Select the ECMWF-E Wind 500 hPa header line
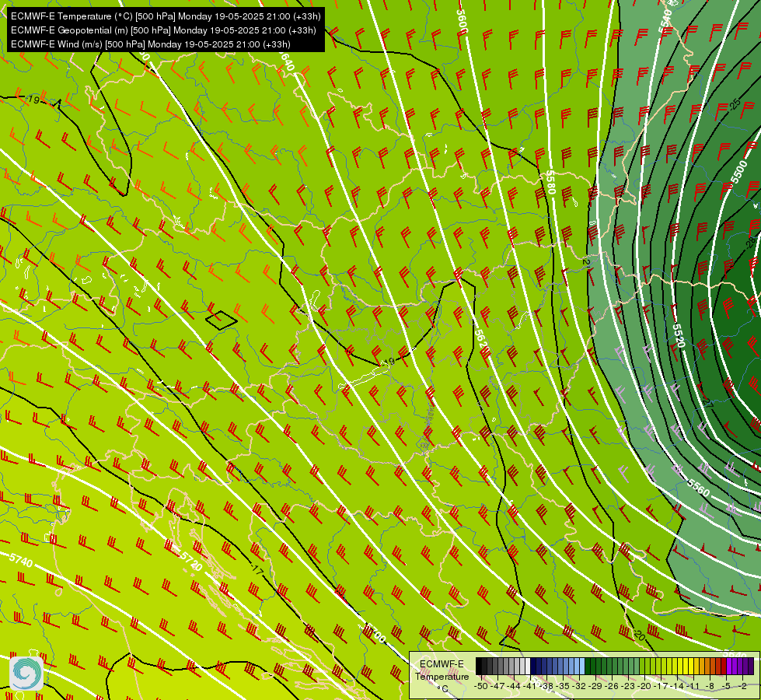The height and width of the screenshot is (700, 761). point(151,44)
